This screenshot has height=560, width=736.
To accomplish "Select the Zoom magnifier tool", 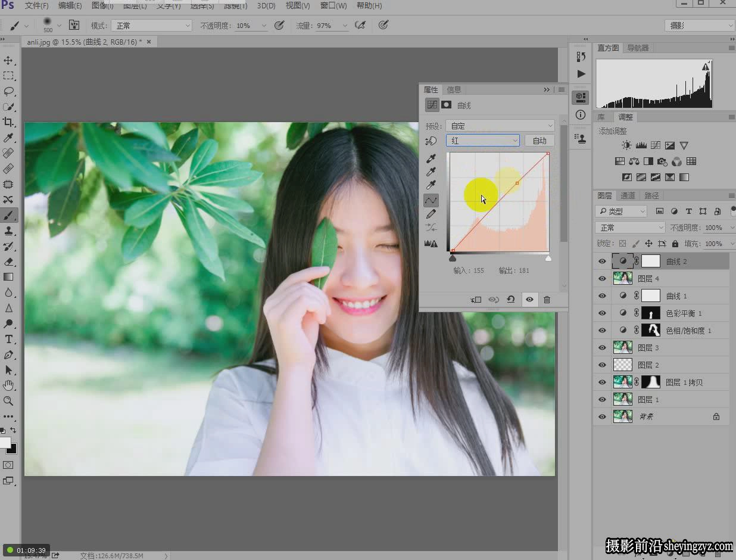I will tap(8, 401).
